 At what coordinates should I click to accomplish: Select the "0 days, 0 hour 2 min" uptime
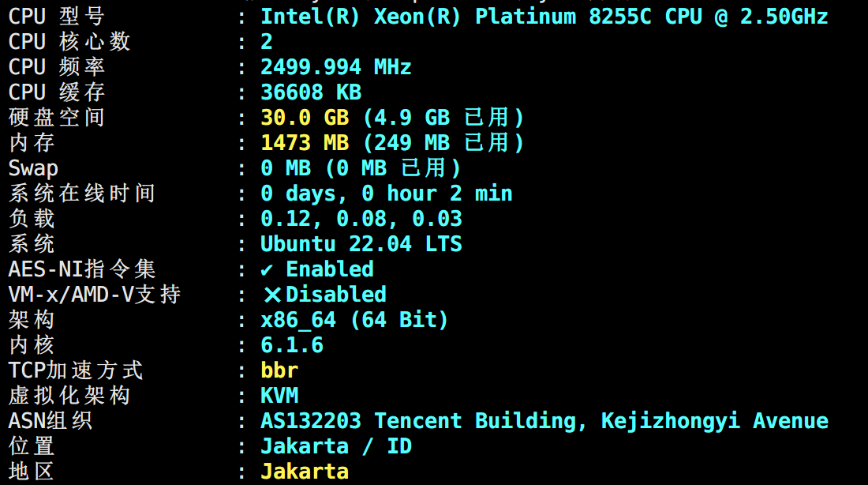(387, 194)
